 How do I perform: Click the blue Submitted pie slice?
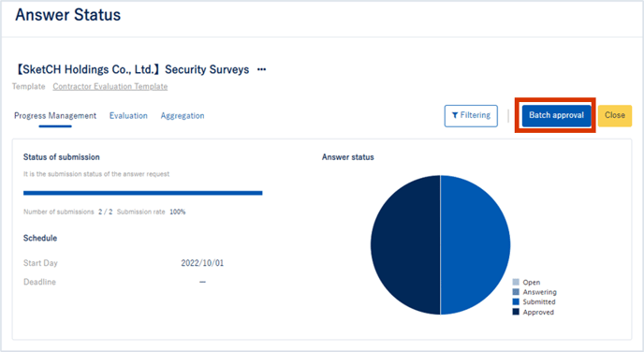pyautogui.click(x=476, y=244)
